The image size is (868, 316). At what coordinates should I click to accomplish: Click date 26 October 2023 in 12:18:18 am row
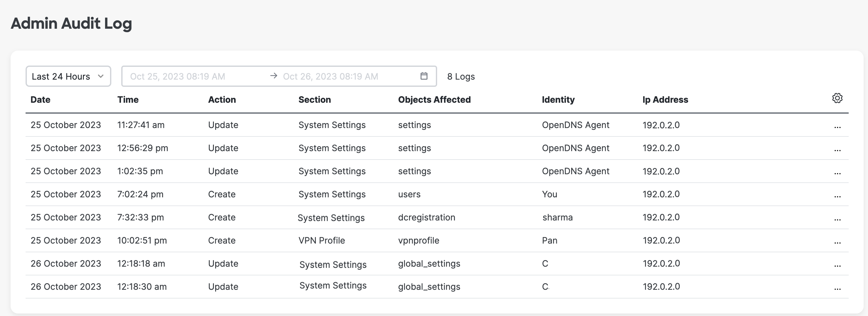(66, 263)
